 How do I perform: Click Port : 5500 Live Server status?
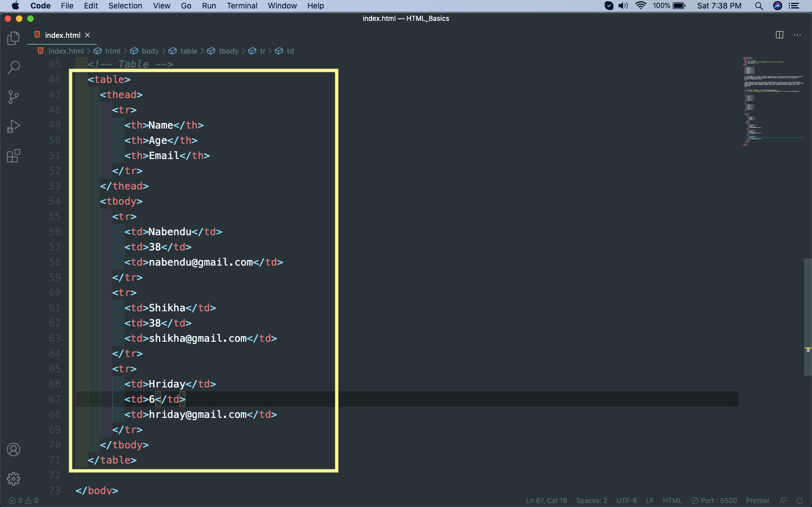[714, 501]
